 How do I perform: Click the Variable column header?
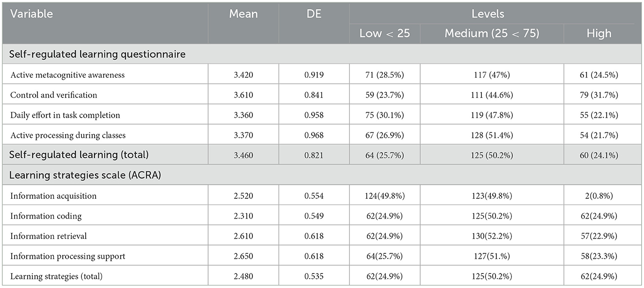31,14
